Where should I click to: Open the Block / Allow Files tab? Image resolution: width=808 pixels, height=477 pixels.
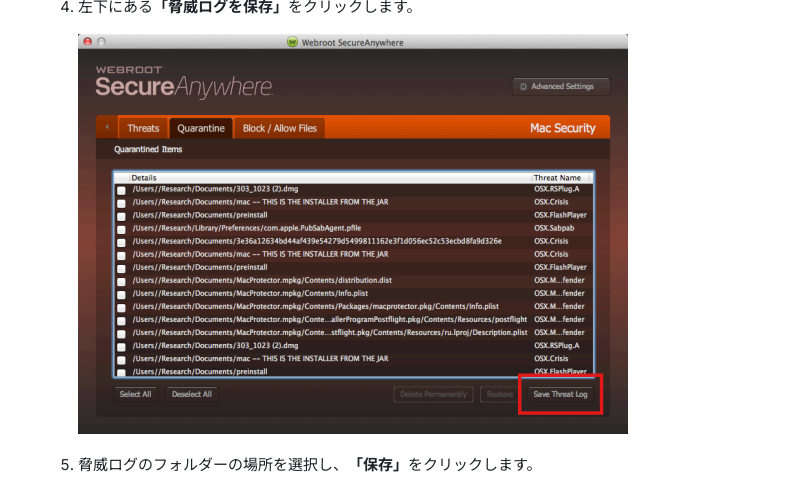click(279, 128)
